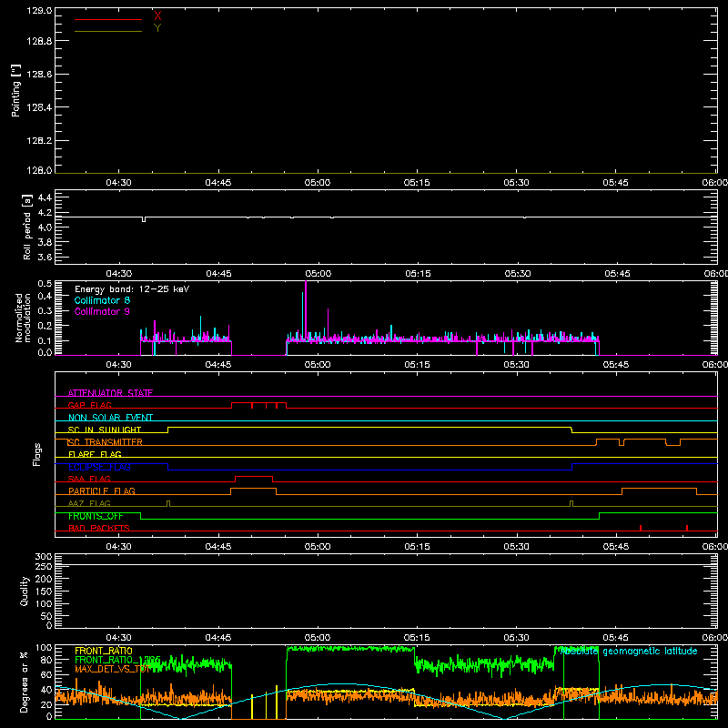Click the FLARE_FLAG label

click(95, 454)
